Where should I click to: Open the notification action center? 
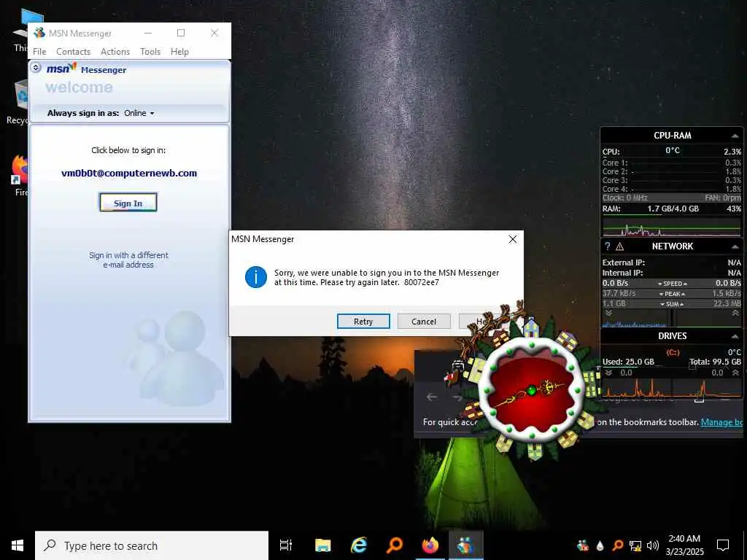point(723,545)
